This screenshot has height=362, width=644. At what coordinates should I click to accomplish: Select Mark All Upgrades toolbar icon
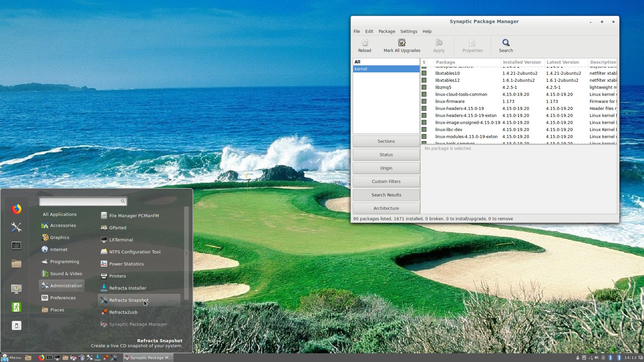(x=401, y=46)
